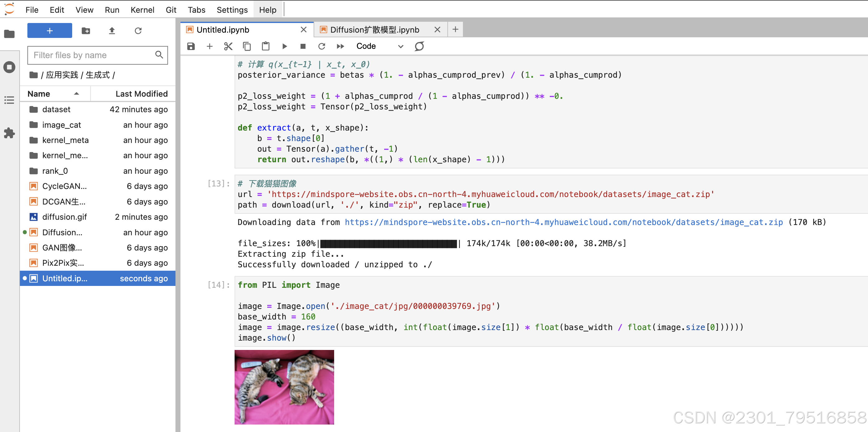
Task: Paste cells from the clipboard icon
Action: [265, 46]
